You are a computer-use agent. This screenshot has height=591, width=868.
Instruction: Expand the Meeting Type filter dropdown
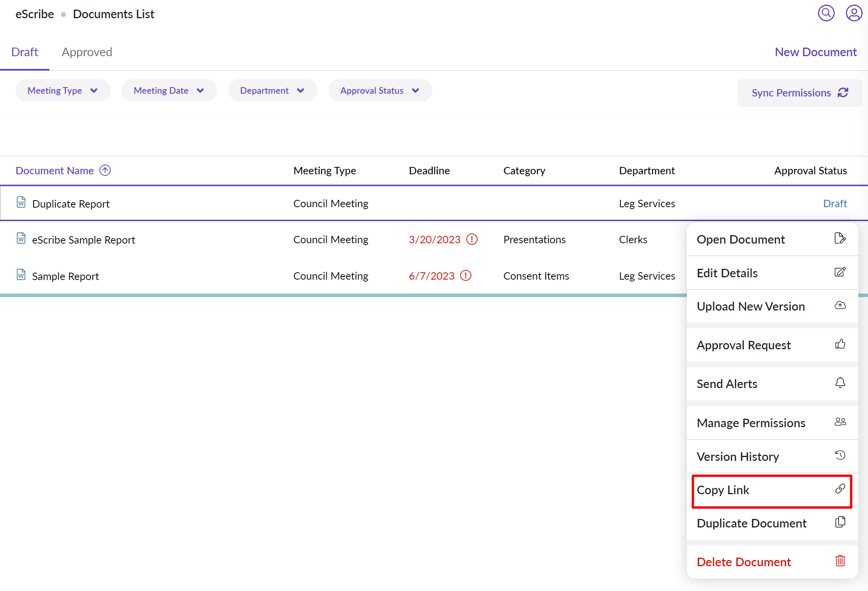pyautogui.click(x=63, y=91)
